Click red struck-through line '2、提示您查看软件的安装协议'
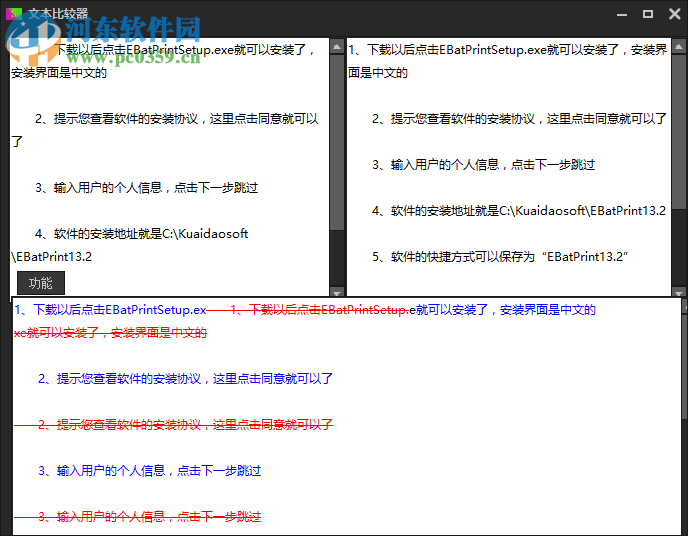The width and height of the screenshot is (688, 536). (x=173, y=425)
